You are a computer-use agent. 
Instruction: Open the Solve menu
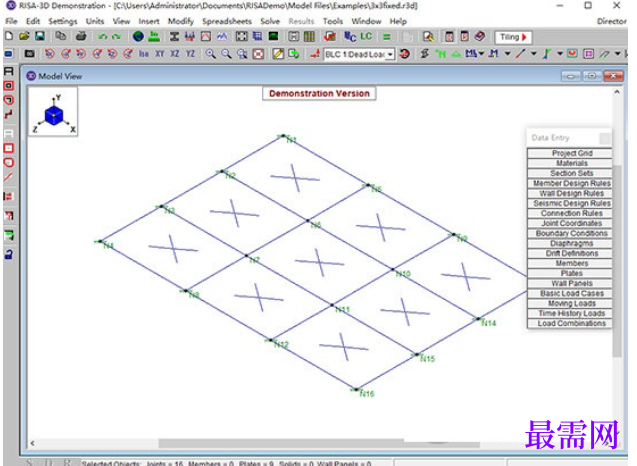pyautogui.click(x=270, y=21)
